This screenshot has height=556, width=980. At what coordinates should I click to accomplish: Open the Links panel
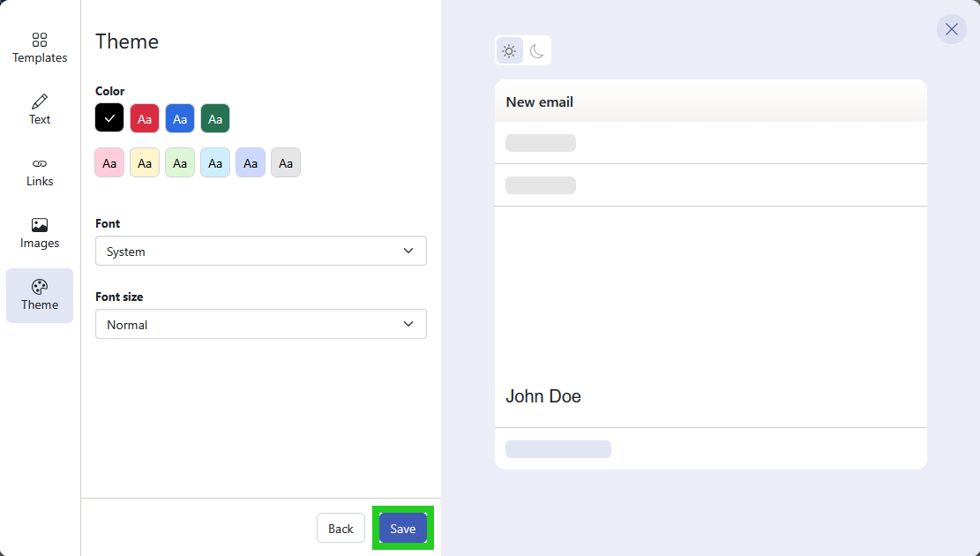pyautogui.click(x=39, y=171)
